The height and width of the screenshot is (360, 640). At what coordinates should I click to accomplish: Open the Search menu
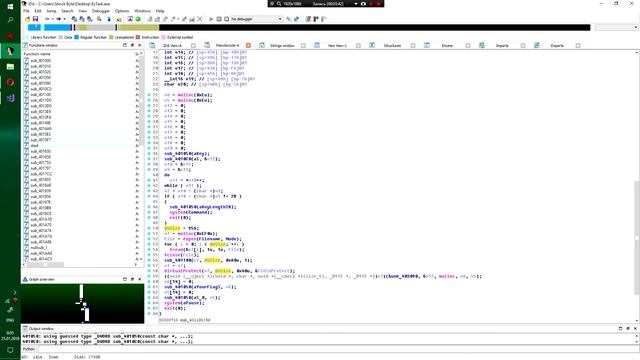[67, 11]
